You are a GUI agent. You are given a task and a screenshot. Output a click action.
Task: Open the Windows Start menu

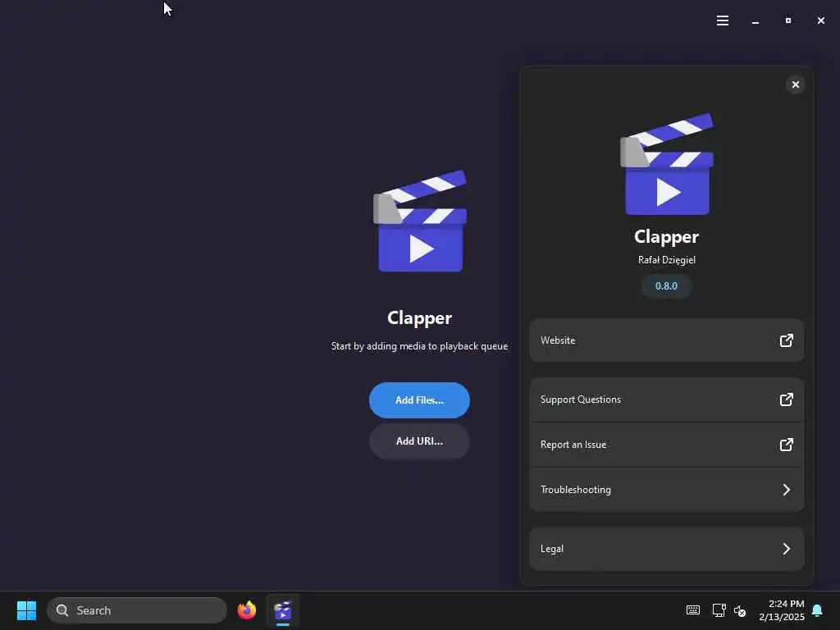[26, 610]
